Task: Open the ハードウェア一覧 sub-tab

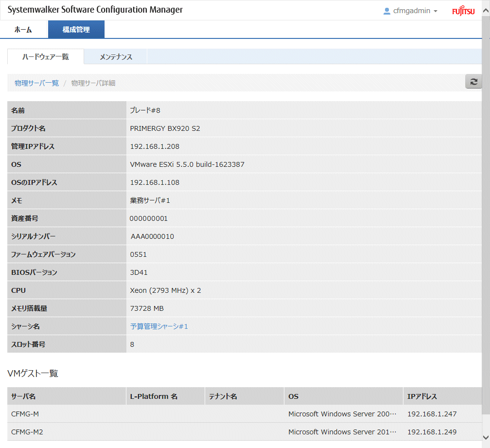Action: pos(46,56)
